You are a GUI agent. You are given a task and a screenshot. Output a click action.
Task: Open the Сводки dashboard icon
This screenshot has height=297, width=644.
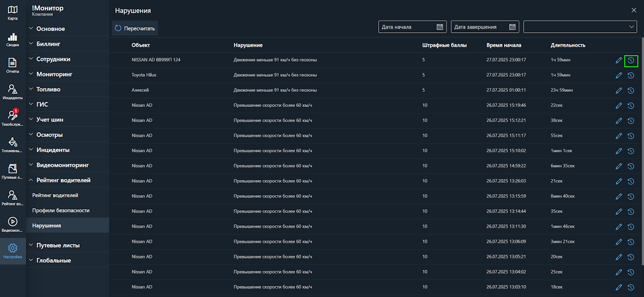click(13, 40)
